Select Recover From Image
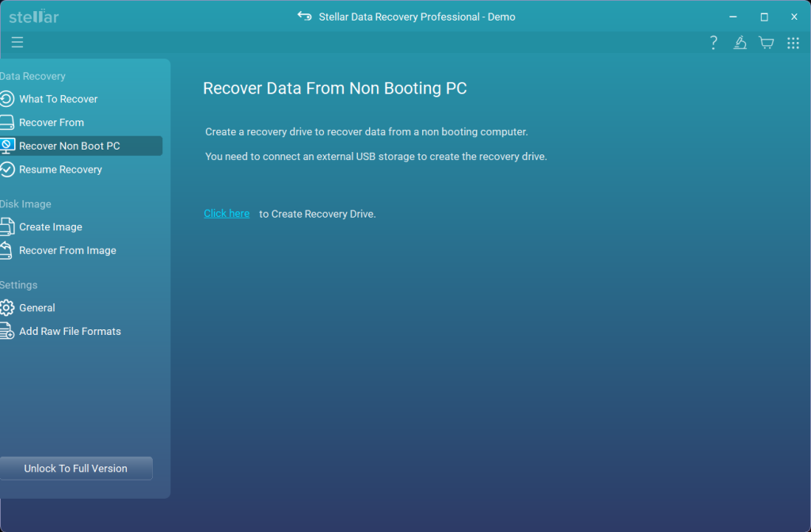Image resolution: width=811 pixels, height=532 pixels. click(x=67, y=250)
